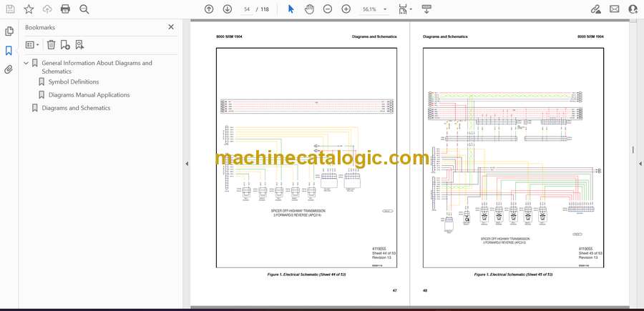Viewport: 644px width, 311px height.
Task: Close the Bookmarks panel
Action: pos(171,27)
